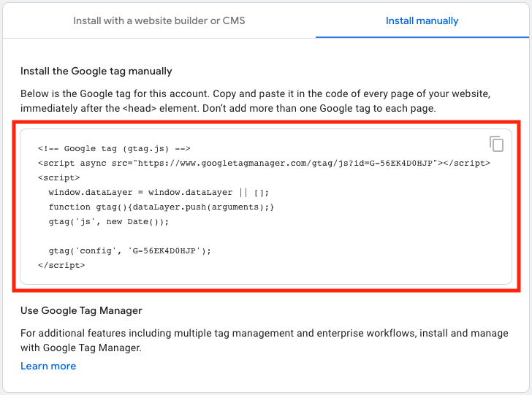532x395 pixels.
Task: Click the window.dataLayer assignment line
Action: (159, 192)
